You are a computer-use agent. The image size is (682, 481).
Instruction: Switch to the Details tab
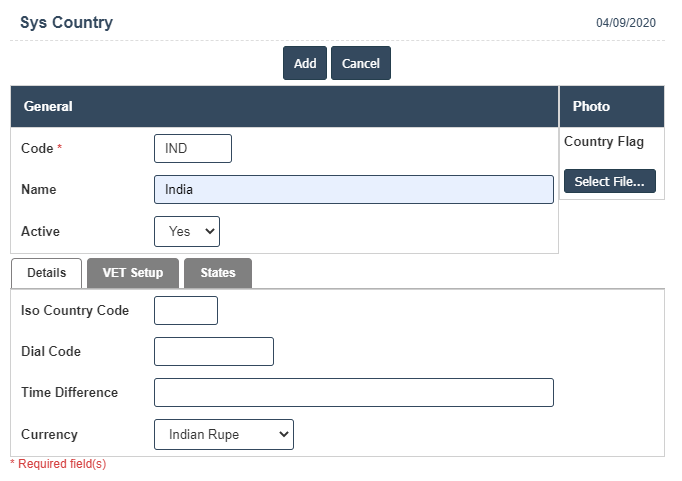coord(46,273)
